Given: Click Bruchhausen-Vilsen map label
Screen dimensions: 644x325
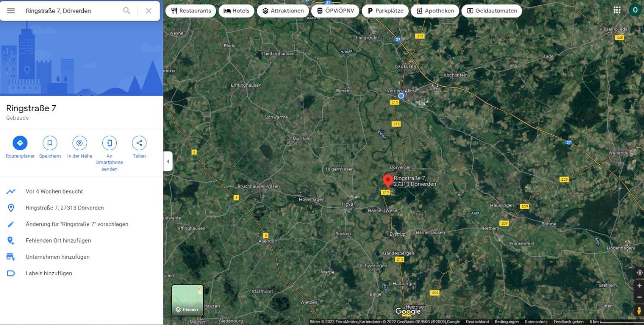Looking at the screenshot, I should (x=258, y=186).
